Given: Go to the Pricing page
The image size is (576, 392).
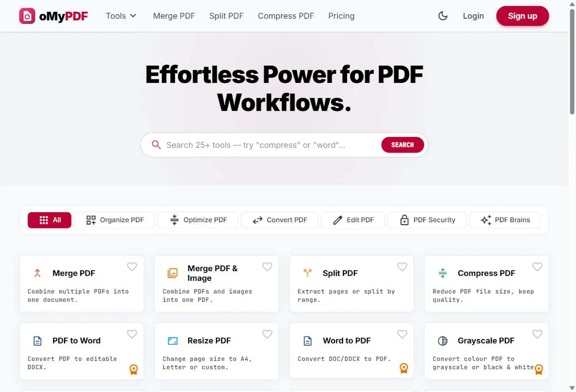Looking at the screenshot, I should click(x=341, y=16).
